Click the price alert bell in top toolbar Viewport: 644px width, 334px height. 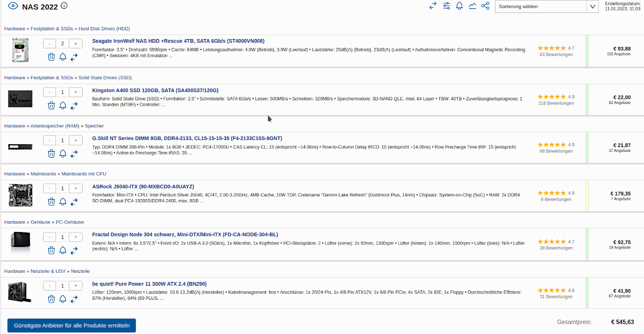tap(459, 6)
